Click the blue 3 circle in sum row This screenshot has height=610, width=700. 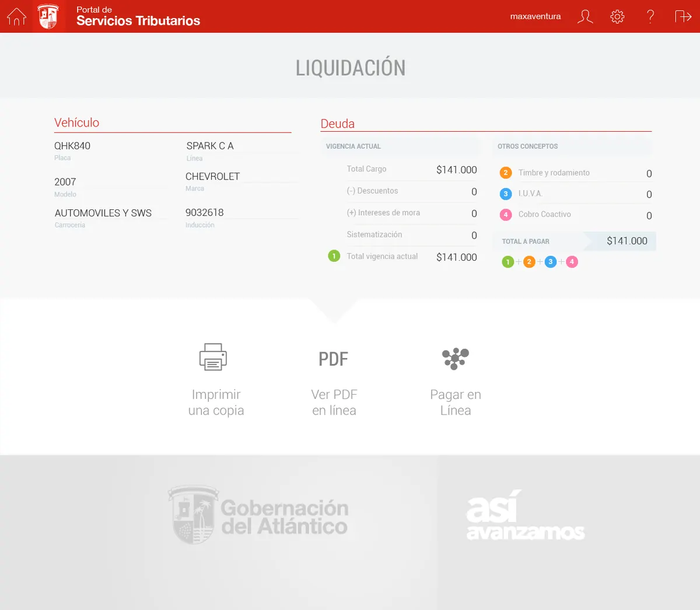pyautogui.click(x=550, y=262)
